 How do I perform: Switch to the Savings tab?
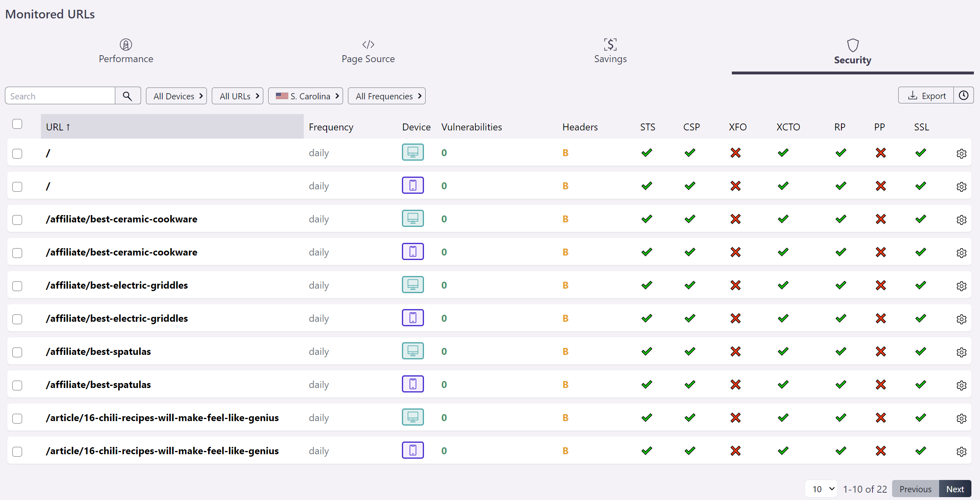(x=610, y=51)
